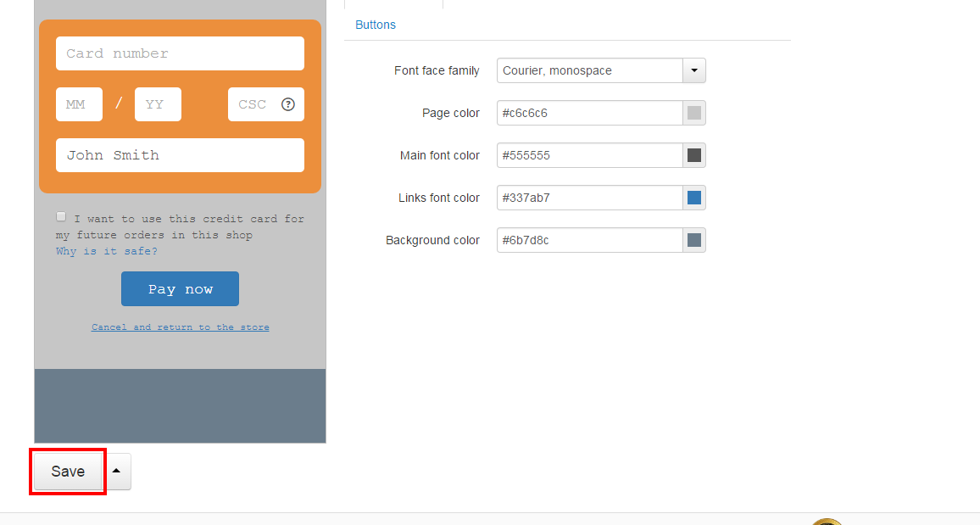980x525 pixels.
Task: Select the Courier, monospace font value
Action: [589, 70]
